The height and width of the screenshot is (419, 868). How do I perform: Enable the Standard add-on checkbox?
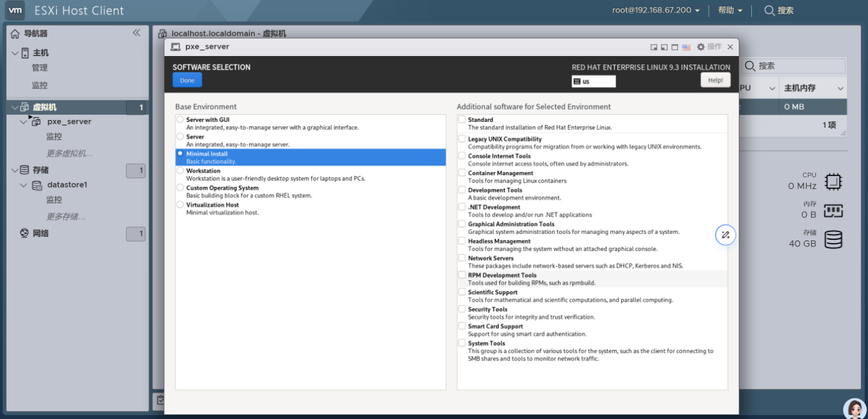click(x=462, y=120)
